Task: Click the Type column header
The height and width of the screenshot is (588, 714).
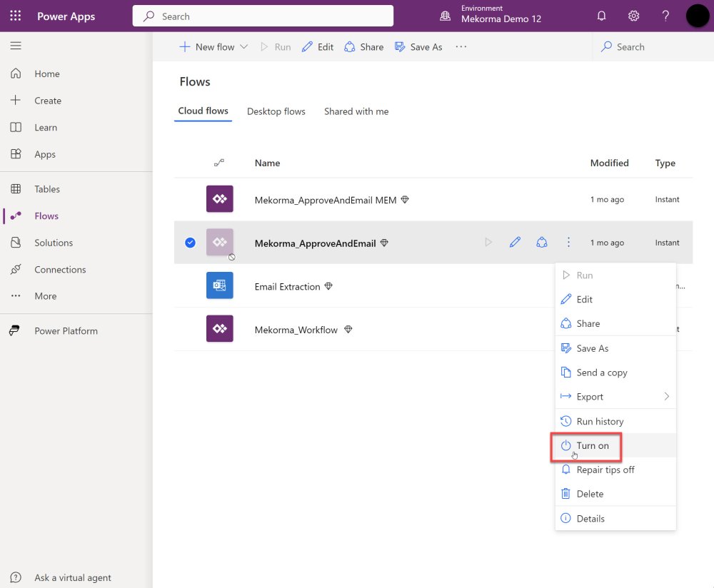Action: [665, 163]
